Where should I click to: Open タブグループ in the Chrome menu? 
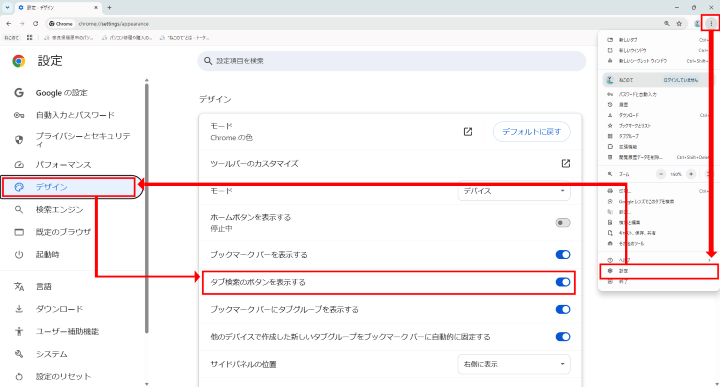pyautogui.click(x=658, y=136)
